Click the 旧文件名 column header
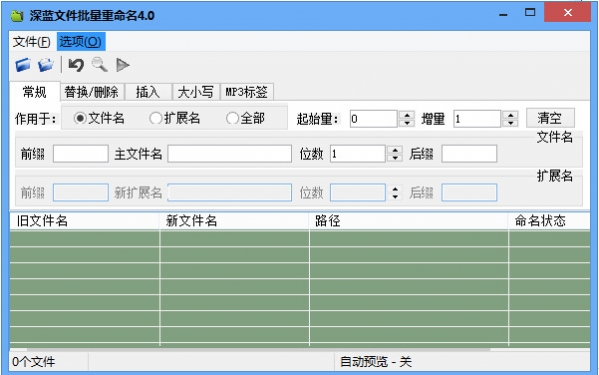The image size is (599, 375). tap(84, 221)
